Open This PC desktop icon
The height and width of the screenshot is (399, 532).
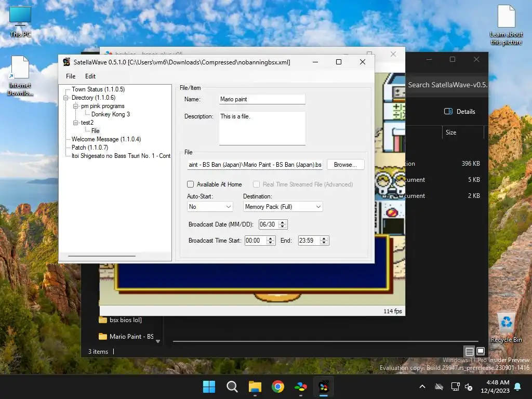coord(20,22)
